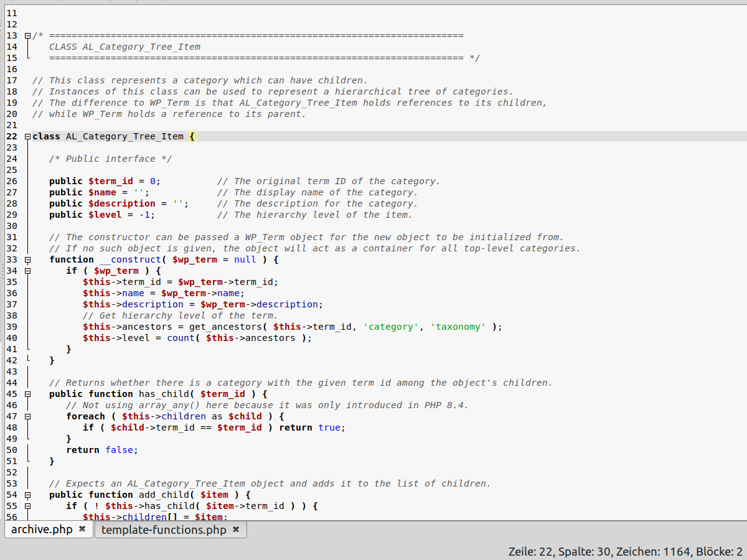Image resolution: width=747 pixels, height=560 pixels.
Task: Collapse the has_child function fold marker
Action: pos(27,394)
